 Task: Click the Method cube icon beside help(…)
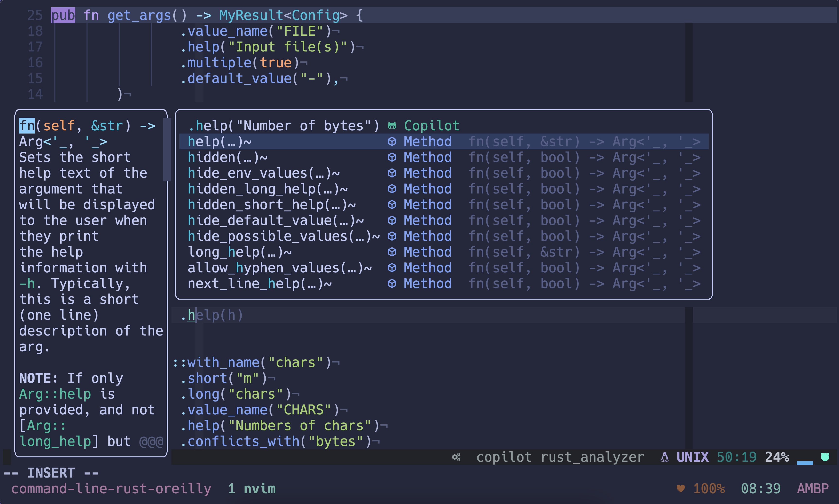(x=392, y=142)
